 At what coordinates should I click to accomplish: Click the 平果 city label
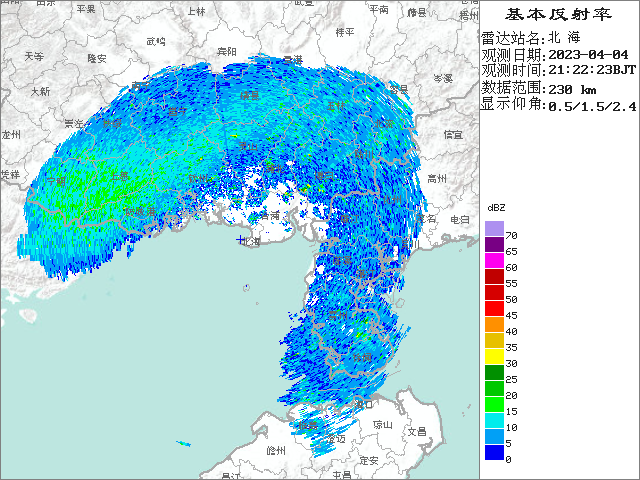click(x=86, y=9)
